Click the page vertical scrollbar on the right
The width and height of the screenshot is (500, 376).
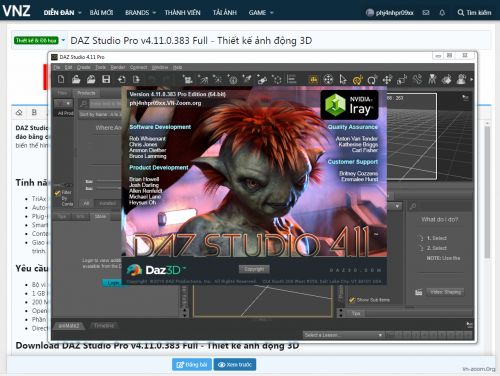pyautogui.click(x=487, y=192)
